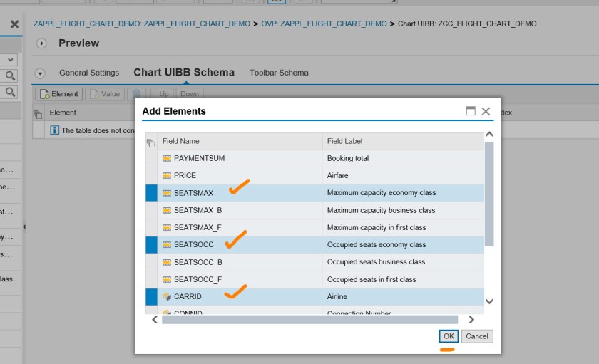
Task: Confirm selection with OK button
Action: tap(449, 336)
